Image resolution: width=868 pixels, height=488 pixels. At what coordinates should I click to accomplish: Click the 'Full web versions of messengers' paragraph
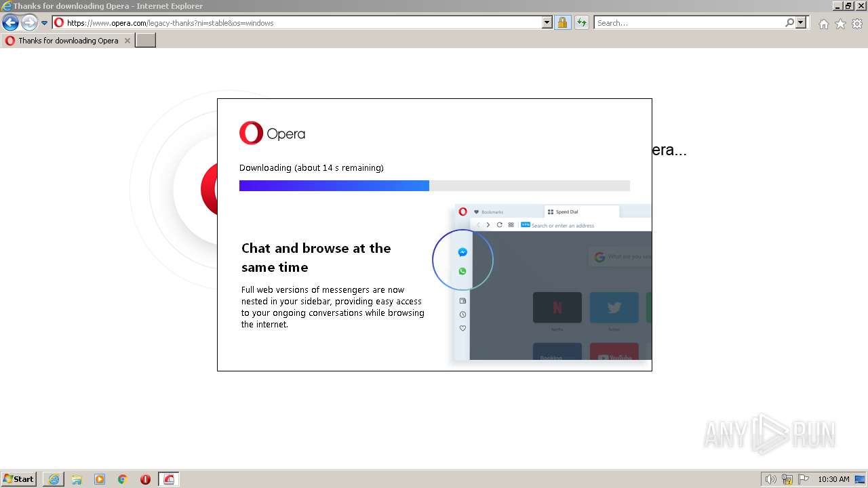pos(333,307)
